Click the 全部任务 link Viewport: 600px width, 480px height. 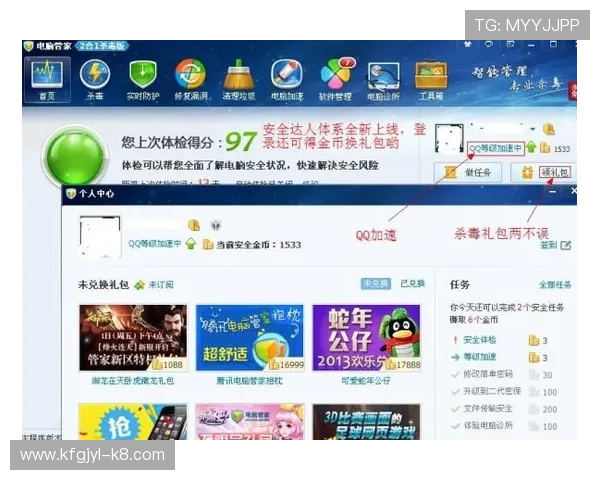[555, 285]
